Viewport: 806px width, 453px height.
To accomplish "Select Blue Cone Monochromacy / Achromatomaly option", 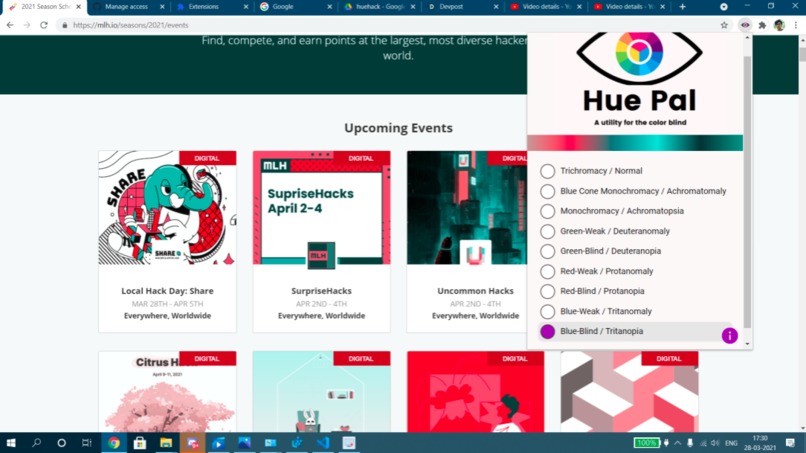I will 547,191.
